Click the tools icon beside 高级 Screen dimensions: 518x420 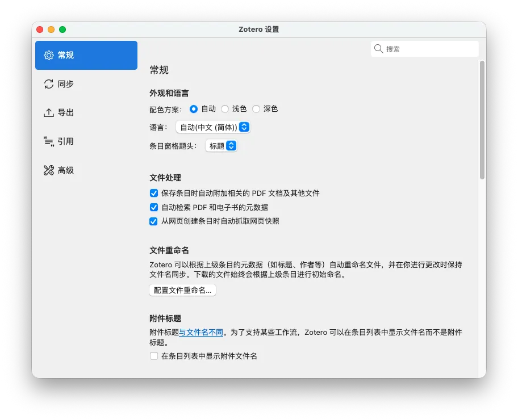[49, 170]
